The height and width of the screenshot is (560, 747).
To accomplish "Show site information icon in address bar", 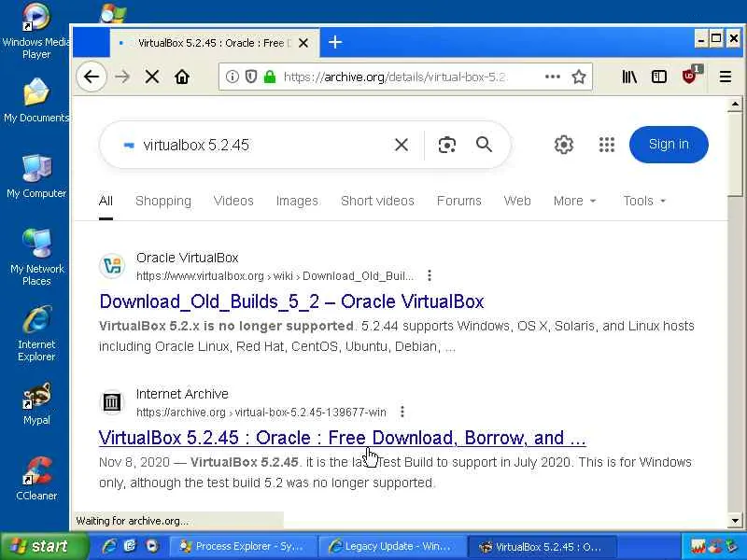I will [232, 77].
